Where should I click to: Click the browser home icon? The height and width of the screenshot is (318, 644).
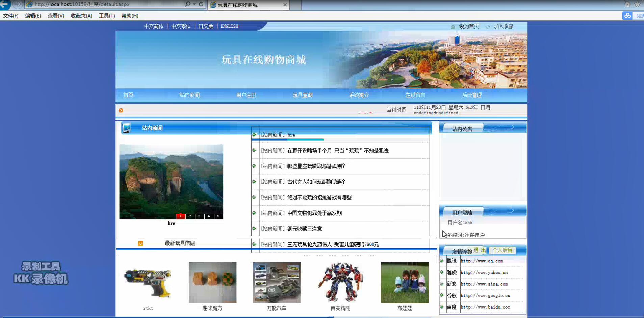(627, 4)
